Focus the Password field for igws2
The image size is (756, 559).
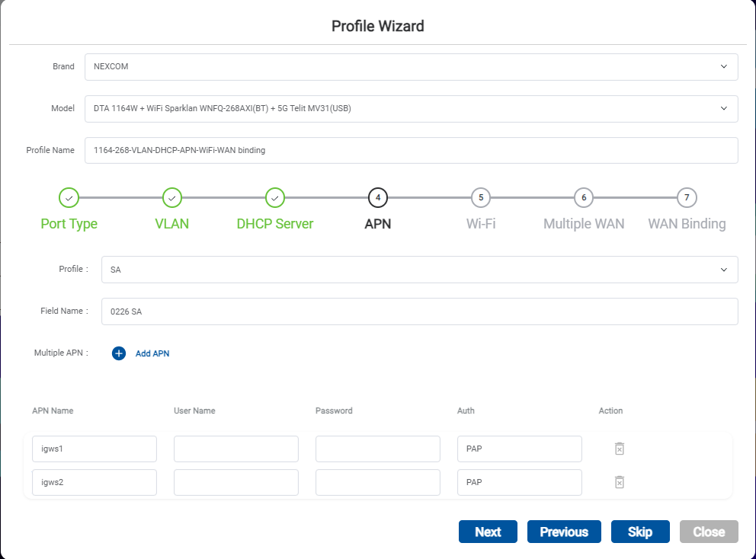point(378,482)
